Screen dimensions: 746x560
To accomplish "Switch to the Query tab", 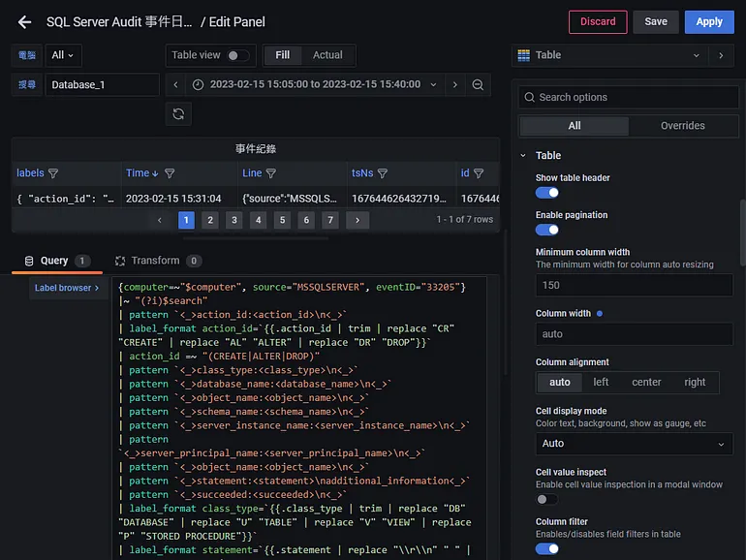I will coord(56,261).
